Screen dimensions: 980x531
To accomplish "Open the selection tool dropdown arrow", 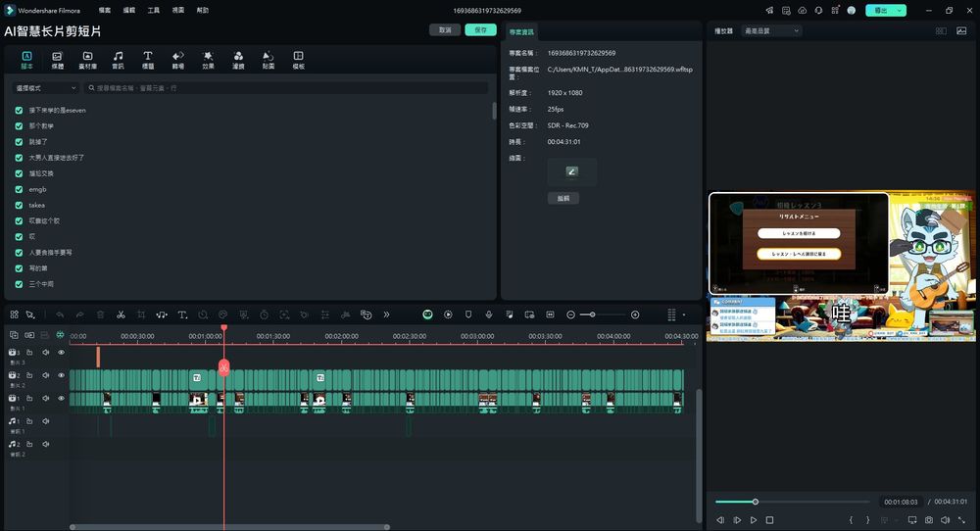I will point(34,316).
